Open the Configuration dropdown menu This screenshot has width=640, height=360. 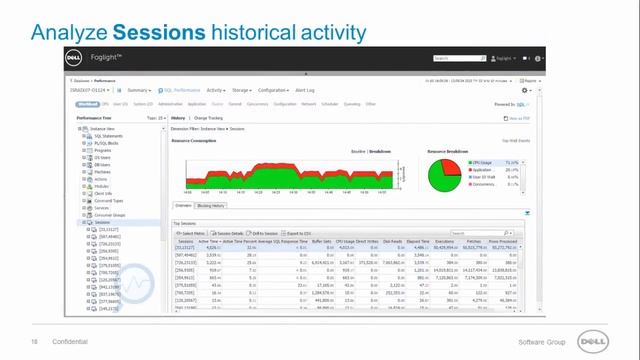tap(273, 90)
